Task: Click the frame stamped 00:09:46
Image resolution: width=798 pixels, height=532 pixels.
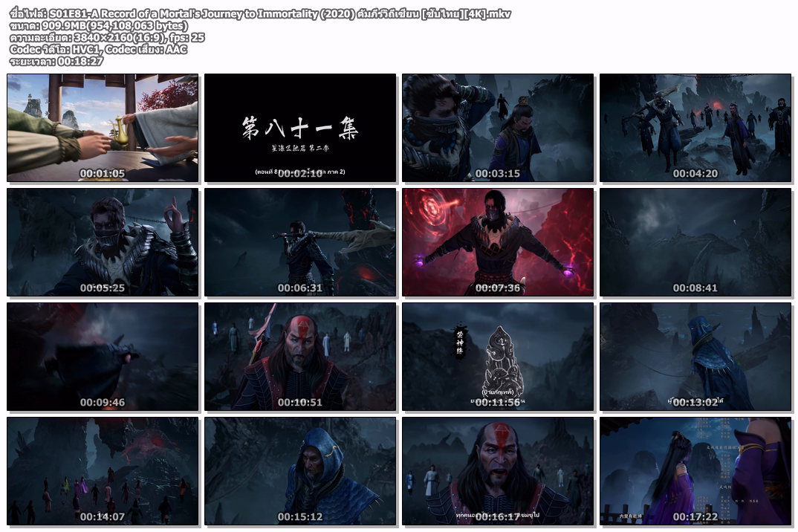Action: coord(103,357)
